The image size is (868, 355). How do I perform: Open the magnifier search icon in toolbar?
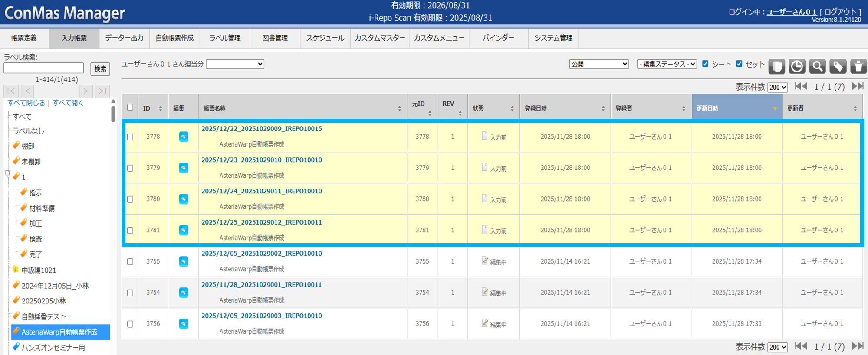(x=817, y=66)
